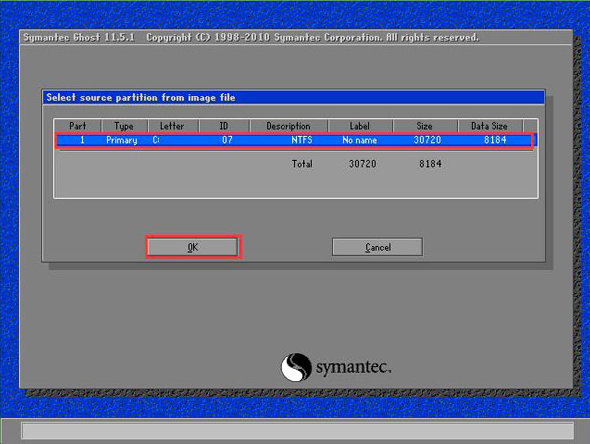Click the Cancel button

pos(377,247)
